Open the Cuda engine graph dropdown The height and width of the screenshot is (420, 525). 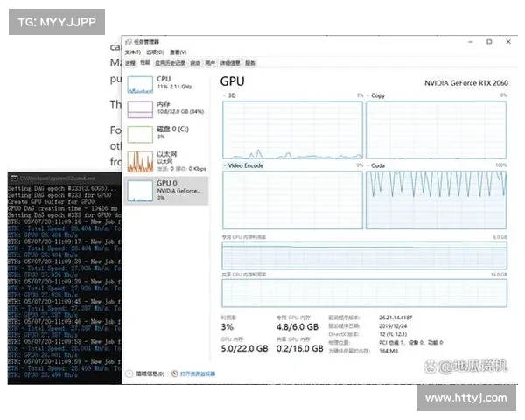(x=368, y=164)
